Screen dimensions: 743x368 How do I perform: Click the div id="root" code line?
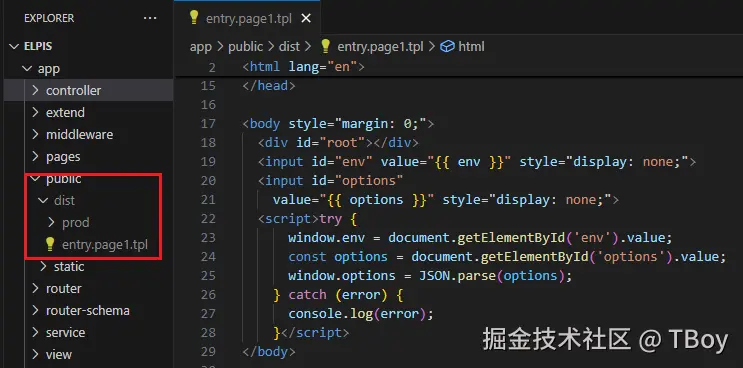(x=338, y=143)
